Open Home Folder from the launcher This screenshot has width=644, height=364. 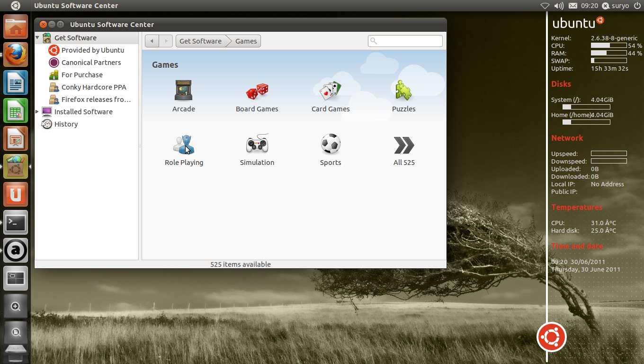16,27
